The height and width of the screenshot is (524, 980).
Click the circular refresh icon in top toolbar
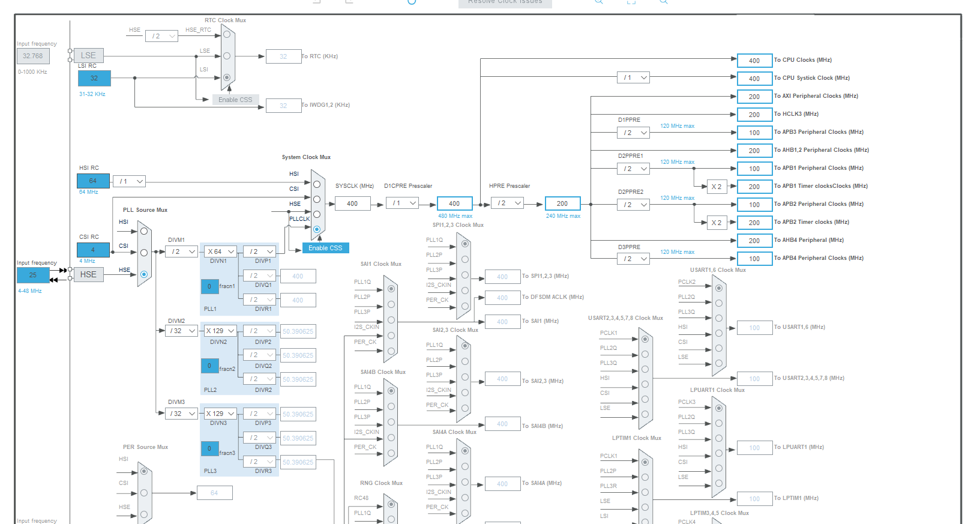coord(412,2)
